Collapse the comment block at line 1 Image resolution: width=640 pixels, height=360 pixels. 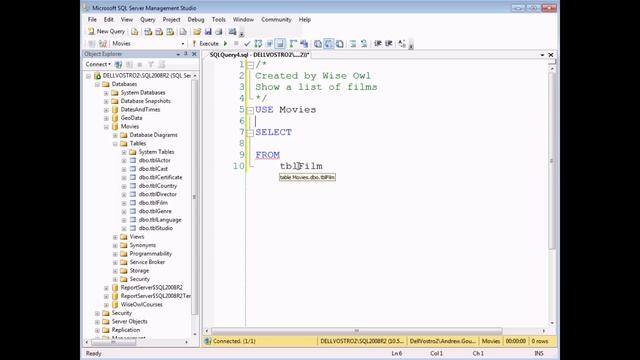pos(251,65)
